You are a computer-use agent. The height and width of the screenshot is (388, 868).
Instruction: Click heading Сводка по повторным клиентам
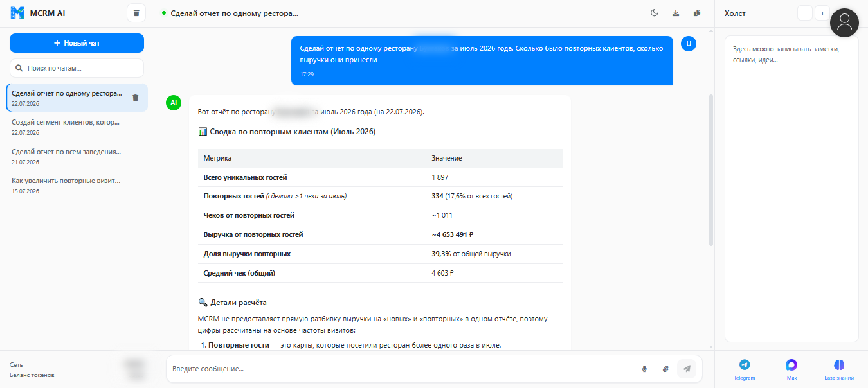point(287,132)
